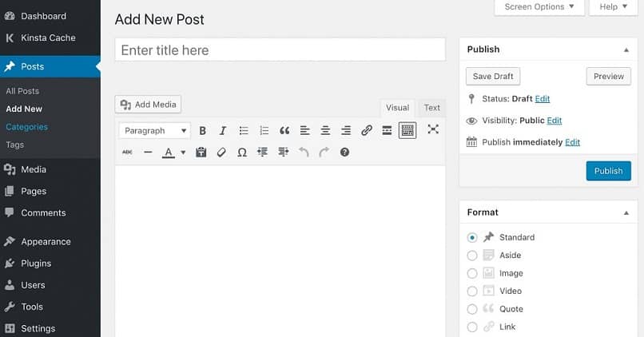The height and width of the screenshot is (337, 644).
Task: Toggle paste as text
Action: (x=201, y=153)
